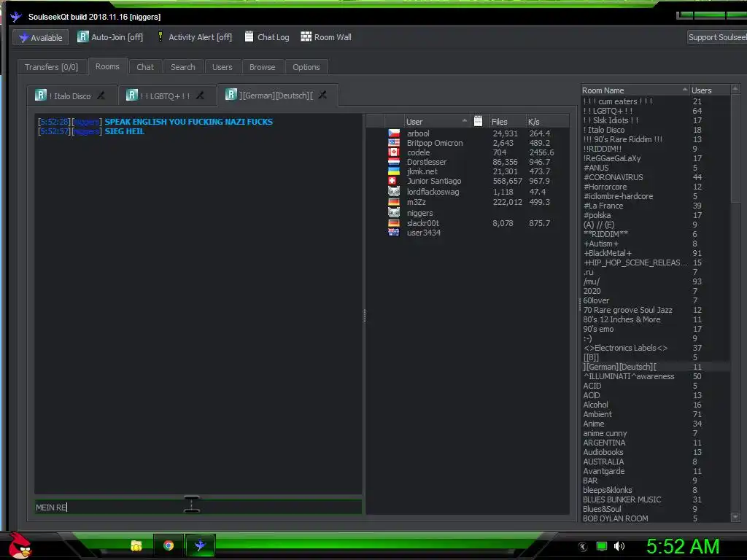
Task: Open the Angry Birds start button
Action: [20, 545]
